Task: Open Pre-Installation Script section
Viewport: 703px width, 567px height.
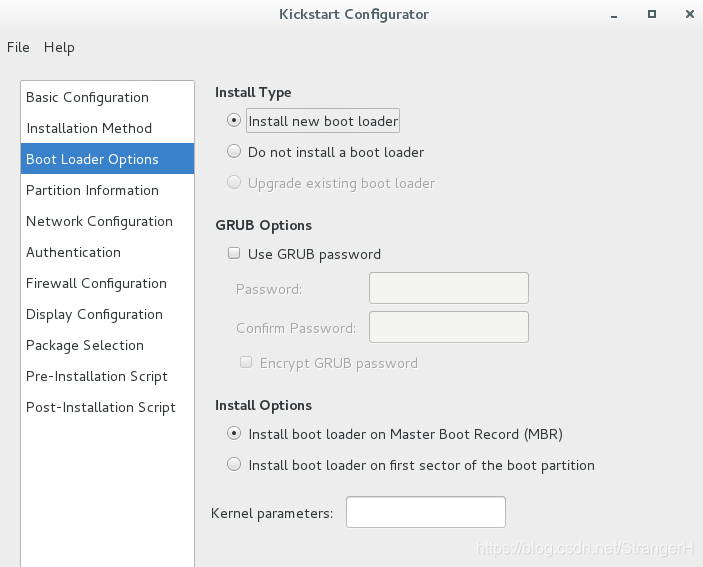Action: 107,376
